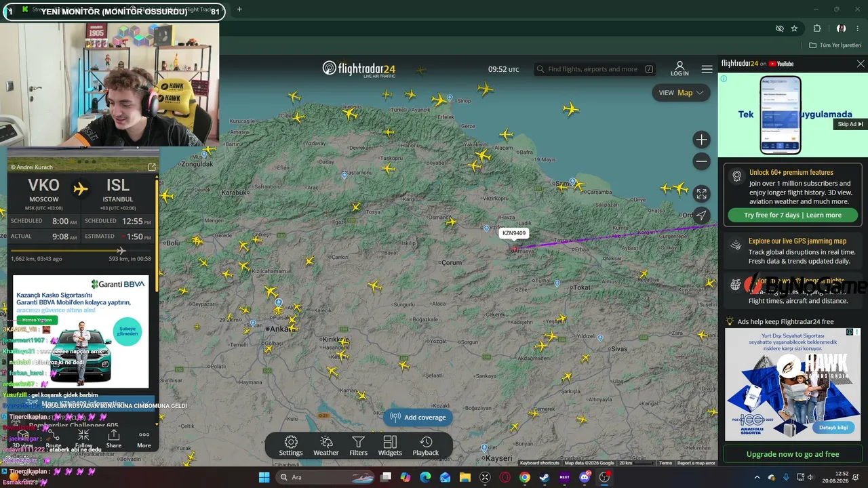868x488 pixels.
Task: Open the photo source link icon
Action: (x=152, y=167)
